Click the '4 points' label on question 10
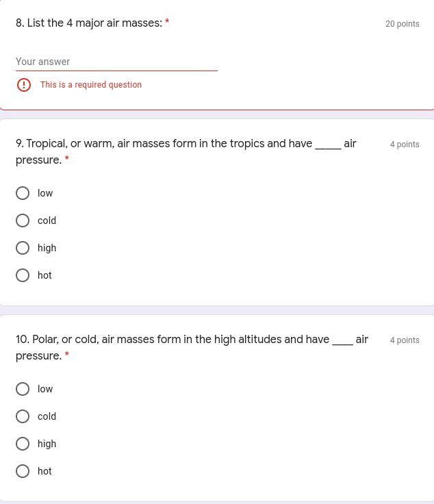Image resolution: width=434 pixels, height=504 pixels. [405, 340]
